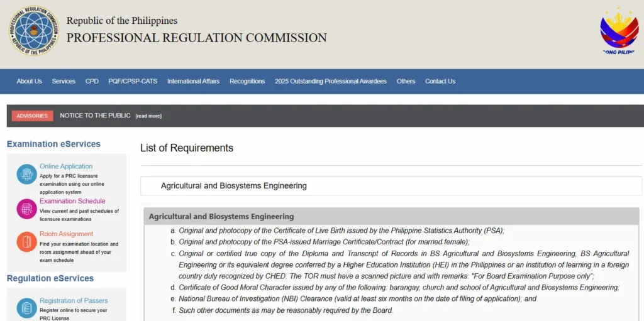Image resolution: width=644 pixels, height=321 pixels.
Task: Open the Recognitions menu
Action: (x=247, y=81)
